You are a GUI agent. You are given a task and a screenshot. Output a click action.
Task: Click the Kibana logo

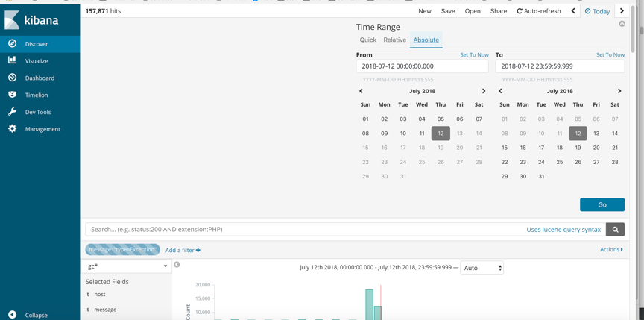pos(31,21)
